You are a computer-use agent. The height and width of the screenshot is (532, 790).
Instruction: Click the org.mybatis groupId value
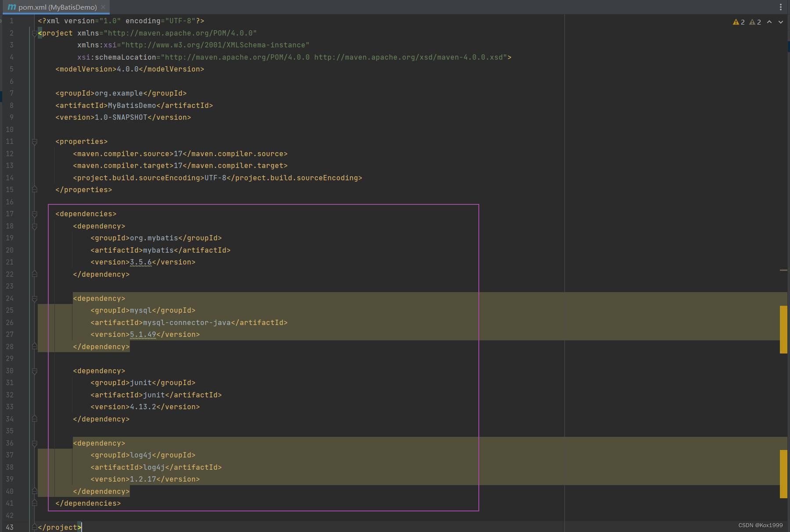click(x=154, y=238)
